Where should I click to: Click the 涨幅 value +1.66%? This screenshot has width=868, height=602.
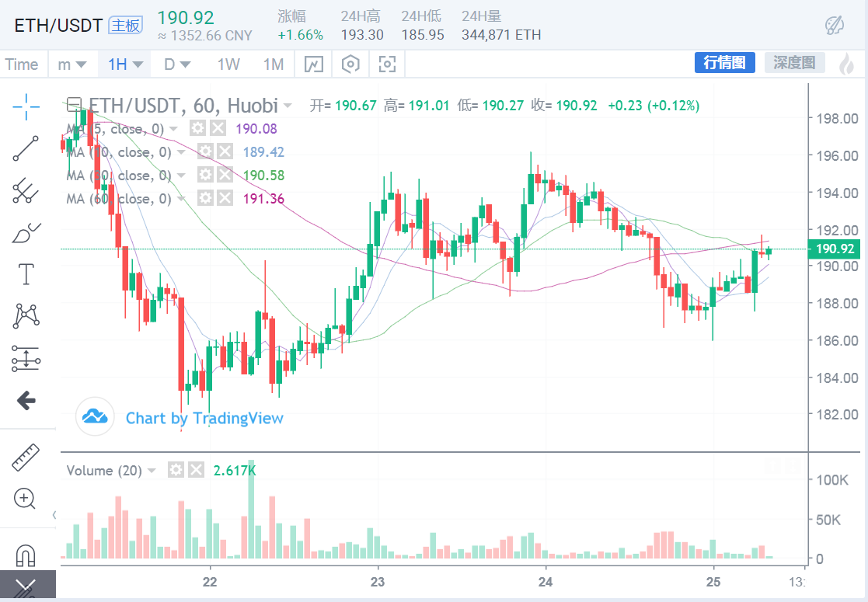pyautogui.click(x=300, y=35)
